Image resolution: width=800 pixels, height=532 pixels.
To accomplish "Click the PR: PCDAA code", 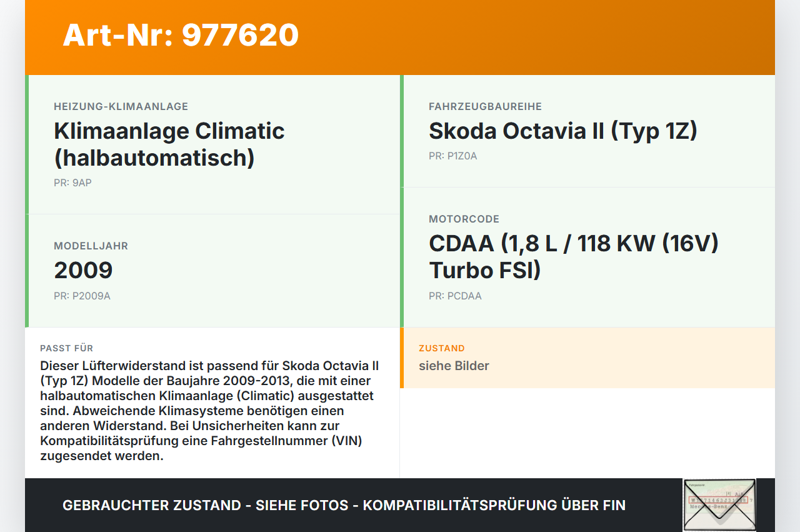I will click(455, 296).
